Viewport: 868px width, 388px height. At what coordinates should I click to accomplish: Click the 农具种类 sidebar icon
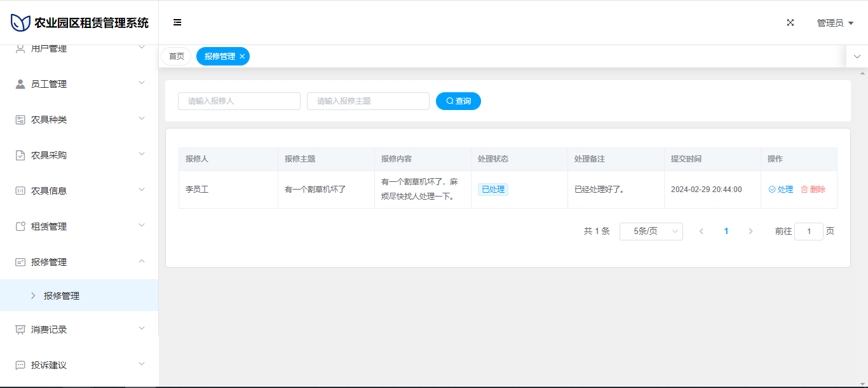click(20, 120)
